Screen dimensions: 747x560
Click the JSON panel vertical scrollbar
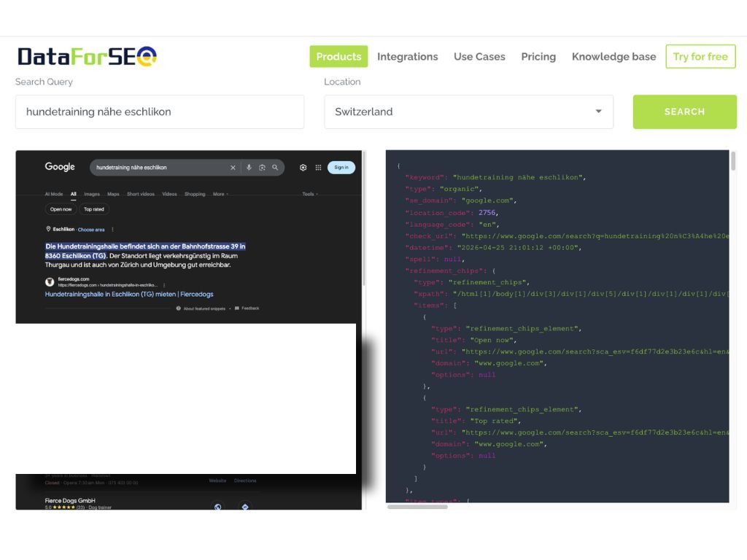(733, 160)
